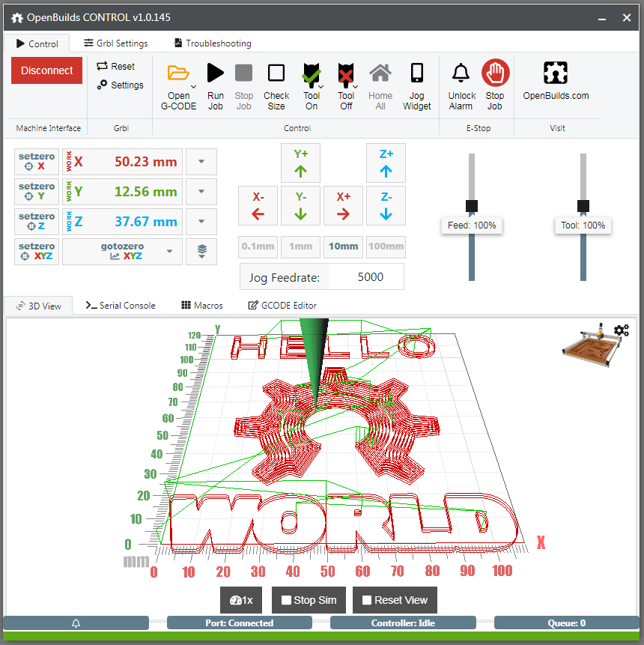The image size is (644, 645).
Task: Open the gotozero XYZ dropdown
Action: [171, 251]
